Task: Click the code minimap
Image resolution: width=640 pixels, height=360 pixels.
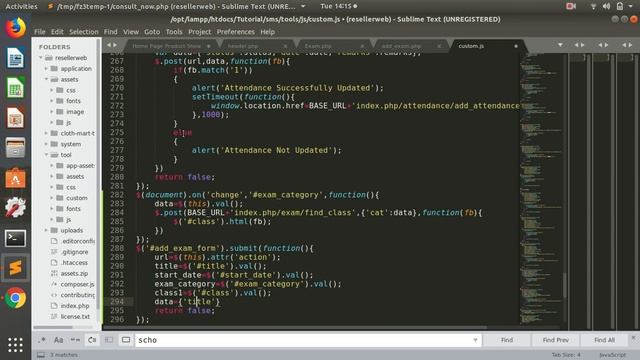Action: 542,188
